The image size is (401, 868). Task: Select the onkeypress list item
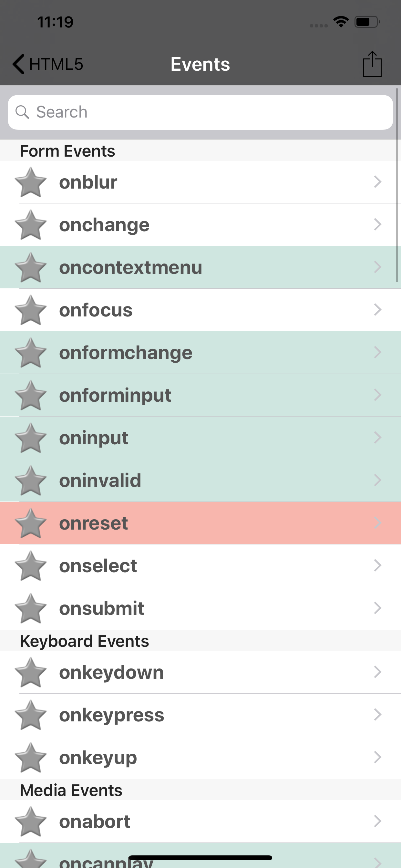click(x=200, y=715)
